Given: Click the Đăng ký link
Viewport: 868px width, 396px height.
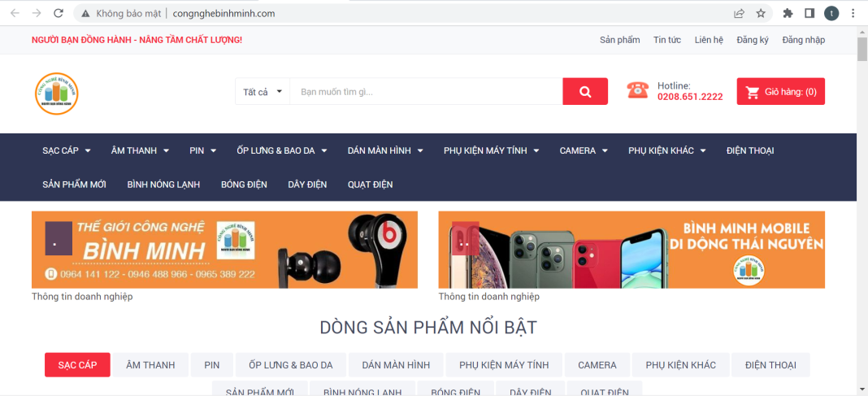Looking at the screenshot, I should (x=753, y=40).
